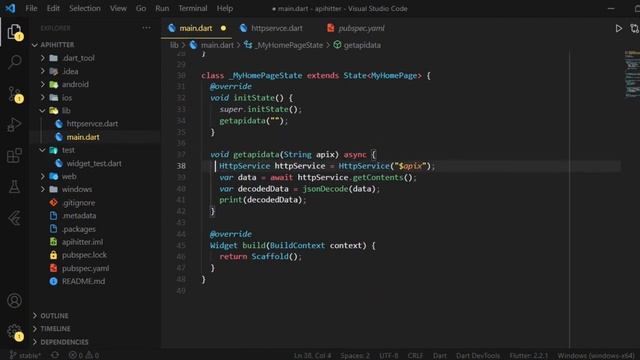Screen dimensions: 640x360
Task: Open Dart DevTools from status bar
Action: pyautogui.click(x=478, y=356)
